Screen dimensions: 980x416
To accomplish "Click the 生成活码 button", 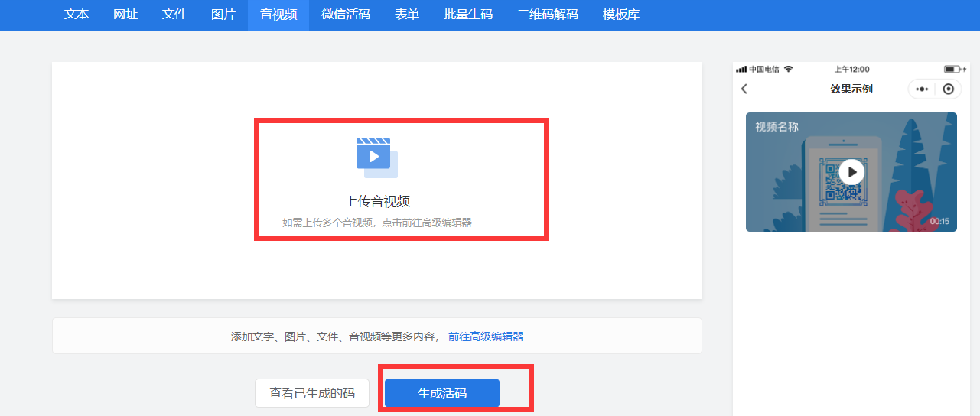I will click(442, 394).
